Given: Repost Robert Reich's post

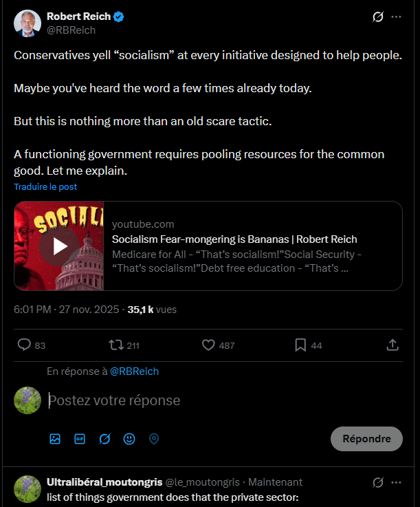Looking at the screenshot, I should pyautogui.click(x=116, y=345).
